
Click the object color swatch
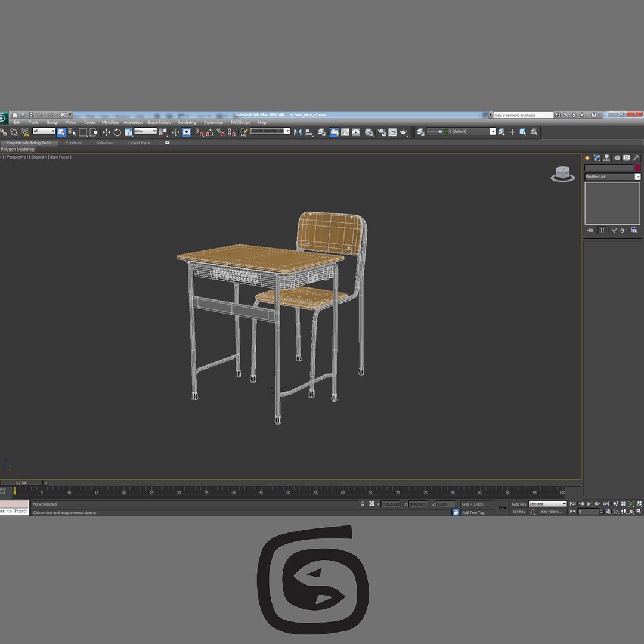637,168
